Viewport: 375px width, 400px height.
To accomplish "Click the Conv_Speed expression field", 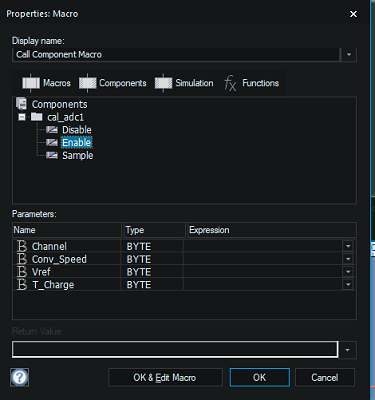I will click(263, 259).
